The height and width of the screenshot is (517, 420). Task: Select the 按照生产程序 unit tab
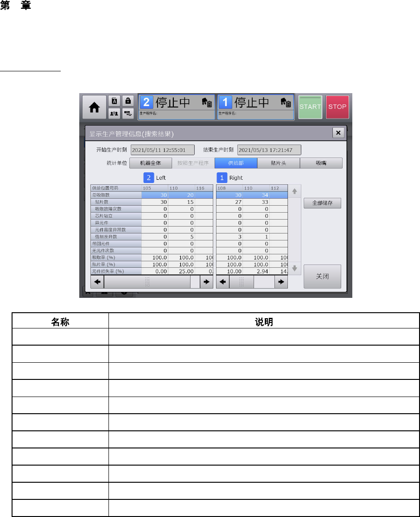pos(193,163)
